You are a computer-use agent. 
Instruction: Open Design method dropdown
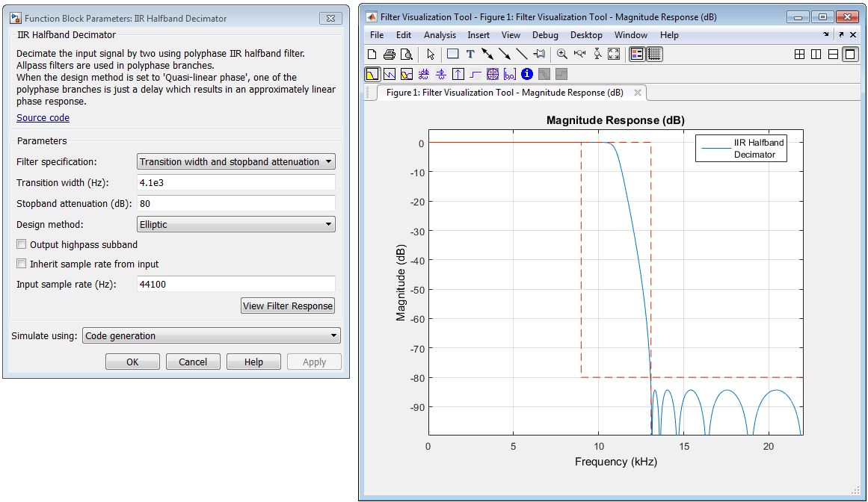click(x=236, y=224)
